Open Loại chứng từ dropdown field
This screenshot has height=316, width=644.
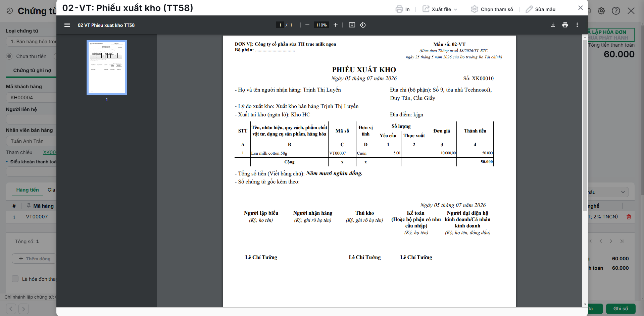pyautogui.click(x=31, y=42)
